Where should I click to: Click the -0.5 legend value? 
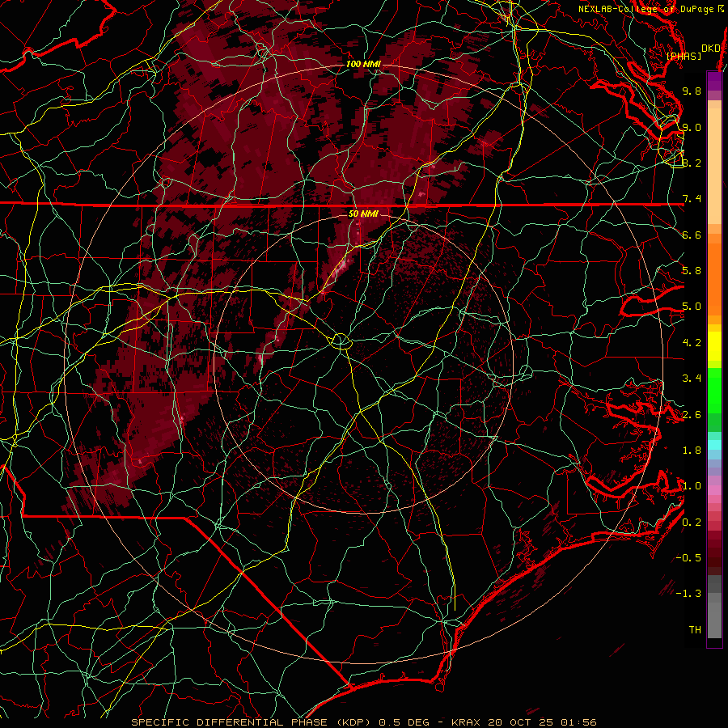point(688,558)
